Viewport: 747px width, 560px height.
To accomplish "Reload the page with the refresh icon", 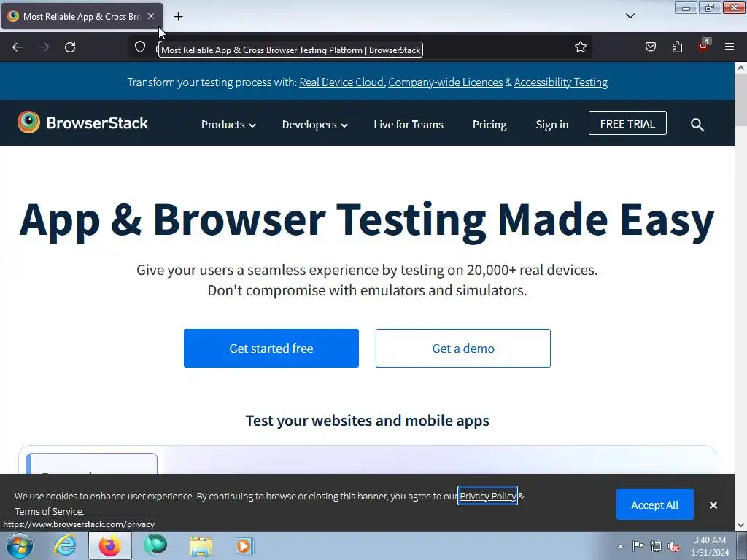I will 70,47.
